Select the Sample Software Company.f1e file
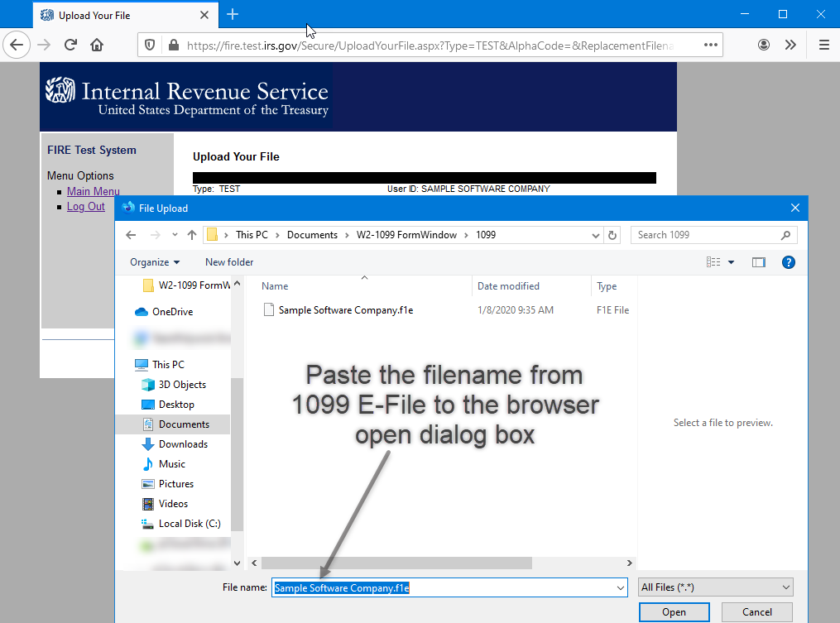 (345, 310)
